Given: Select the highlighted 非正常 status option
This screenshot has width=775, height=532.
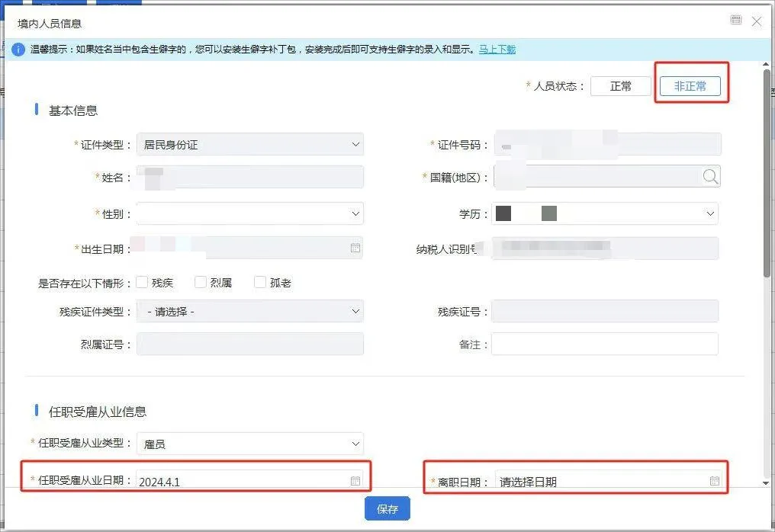Looking at the screenshot, I should (690, 86).
